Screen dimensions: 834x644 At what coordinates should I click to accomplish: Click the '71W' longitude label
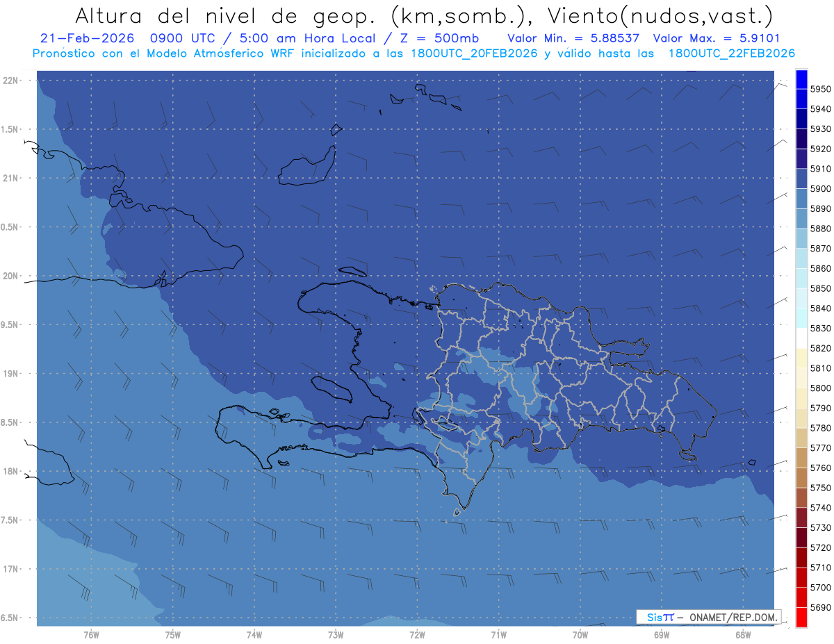click(499, 635)
